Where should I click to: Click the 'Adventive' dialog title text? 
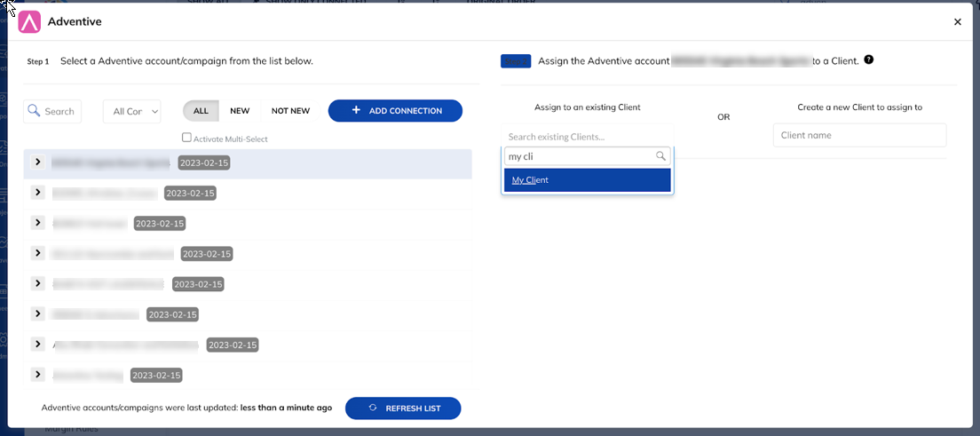tap(75, 22)
